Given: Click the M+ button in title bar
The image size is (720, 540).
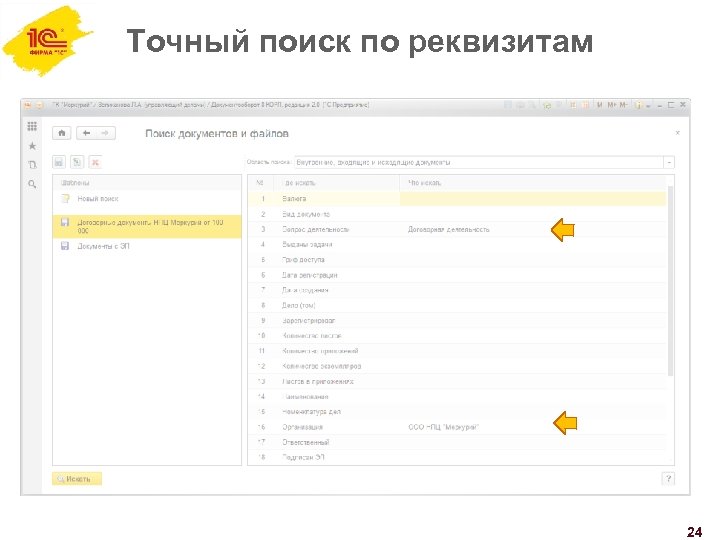Looking at the screenshot, I should point(612,105).
